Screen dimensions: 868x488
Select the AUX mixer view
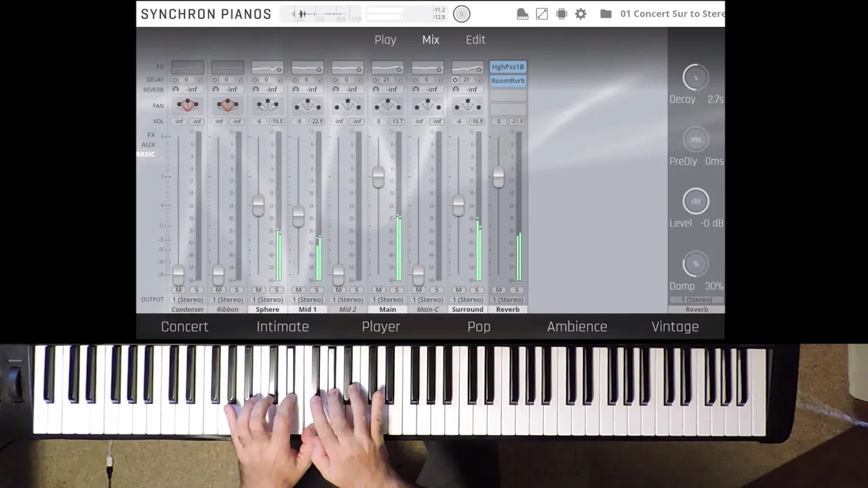click(148, 144)
